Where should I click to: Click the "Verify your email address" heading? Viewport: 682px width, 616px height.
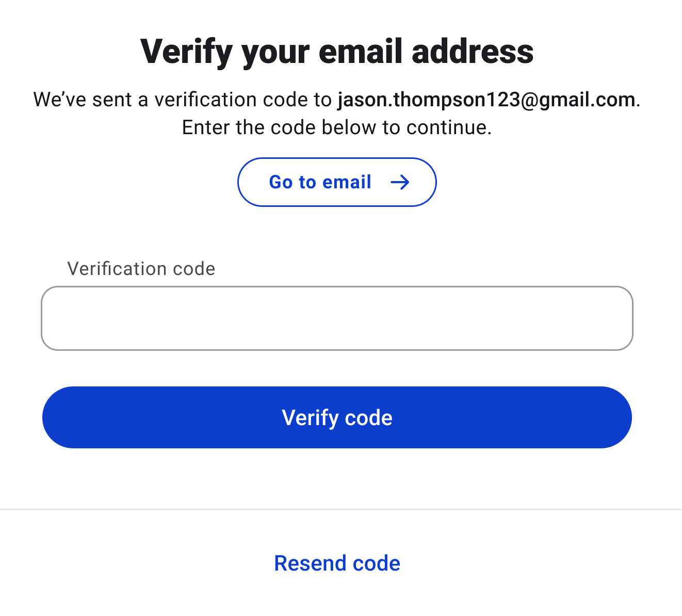coord(337,52)
